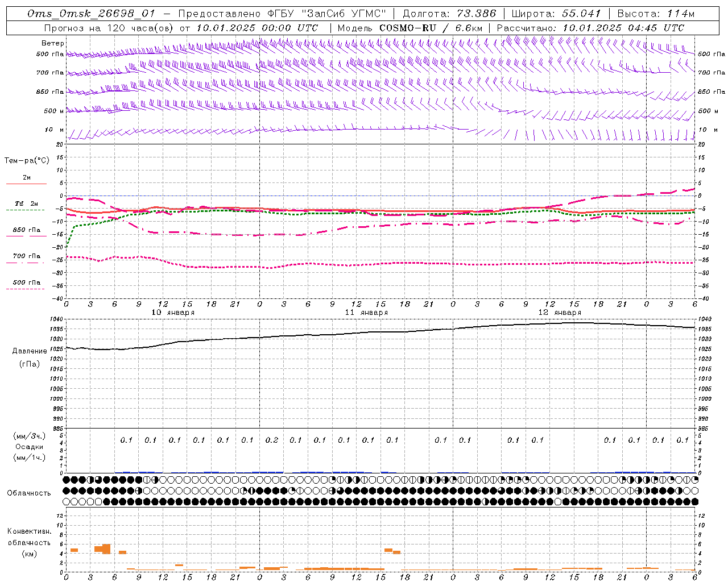Screen dimensions: 728x582
Task: Select the 0.2 precipitation value
Action: [x=272, y=440]
